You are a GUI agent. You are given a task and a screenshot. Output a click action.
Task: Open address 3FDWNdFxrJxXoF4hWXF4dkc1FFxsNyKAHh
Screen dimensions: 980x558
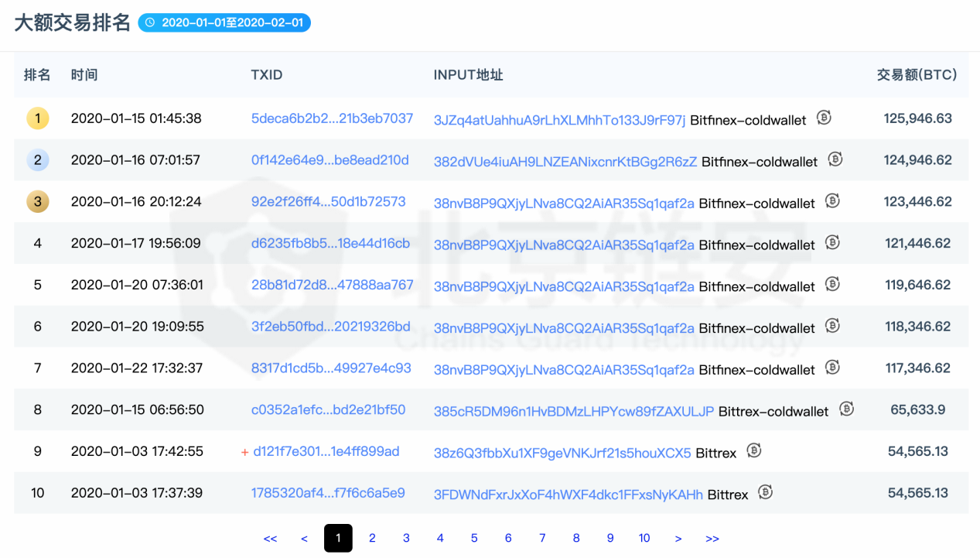569,495
